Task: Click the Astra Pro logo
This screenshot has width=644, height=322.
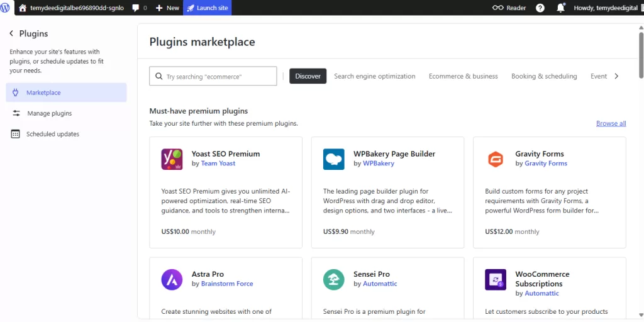Action: [172, 280]
